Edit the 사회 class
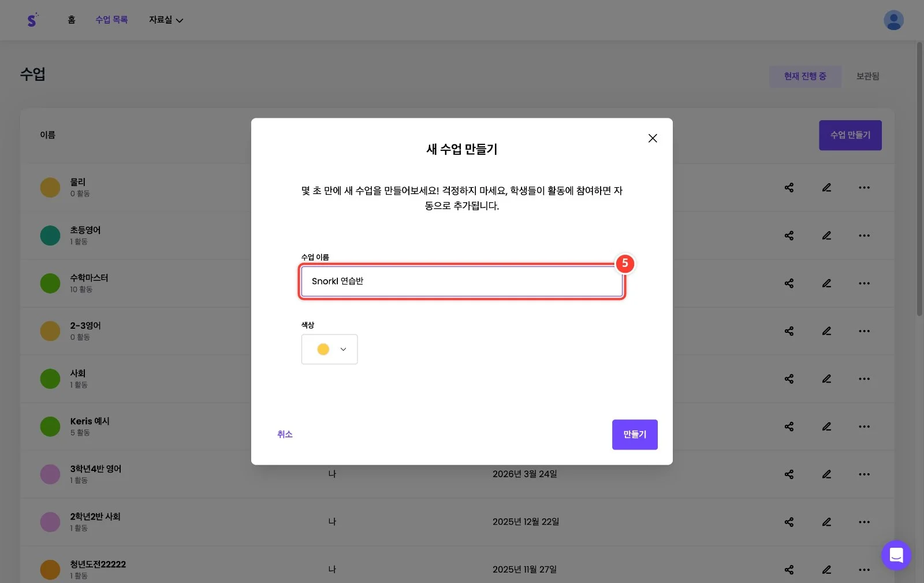 point(826,379)
